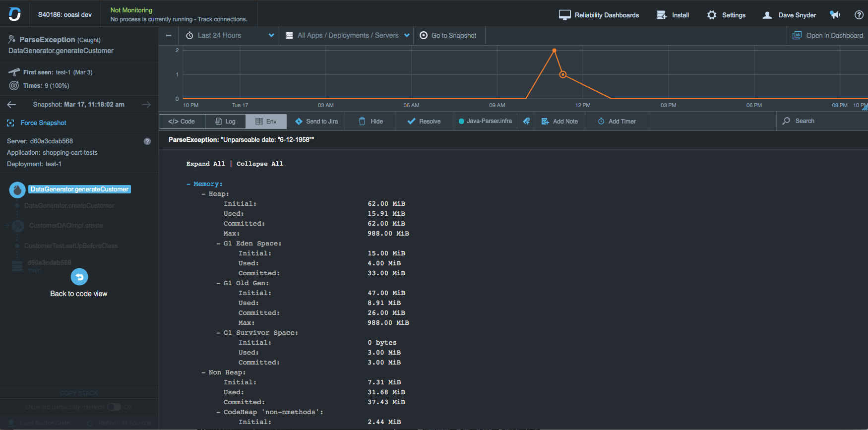Image resolution: width=868 pixels, height=430 pixels.
Task: Open the Last 24 Hours time dropdown
Action: 230,35
